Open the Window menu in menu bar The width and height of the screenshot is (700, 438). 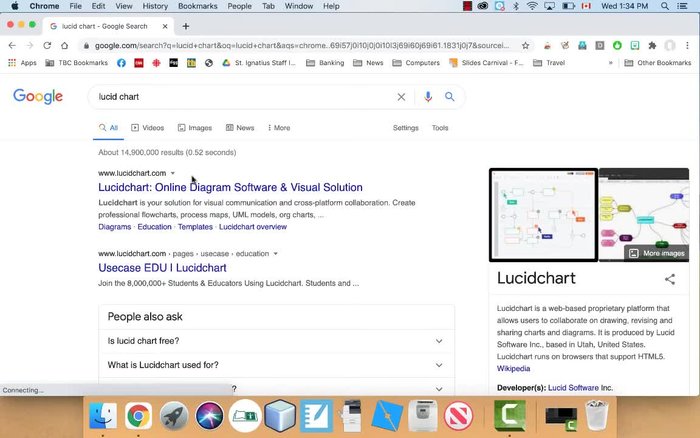click(x=299, y=6)
